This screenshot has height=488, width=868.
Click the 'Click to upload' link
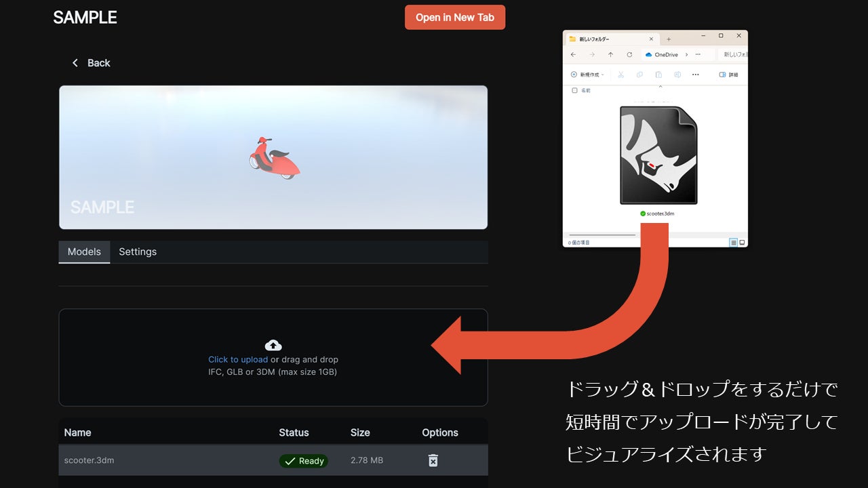pyautogui.click(x=238, y=360)
